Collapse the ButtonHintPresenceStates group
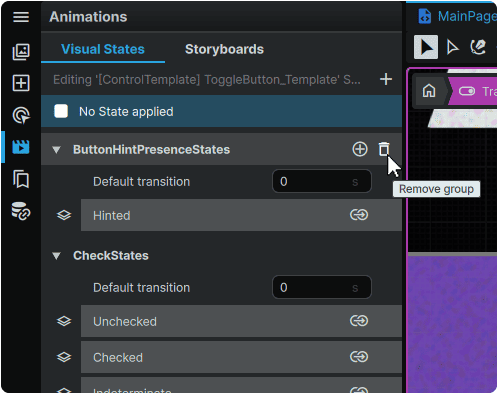Viewport: 498px width, 394px height. point(56,150)
